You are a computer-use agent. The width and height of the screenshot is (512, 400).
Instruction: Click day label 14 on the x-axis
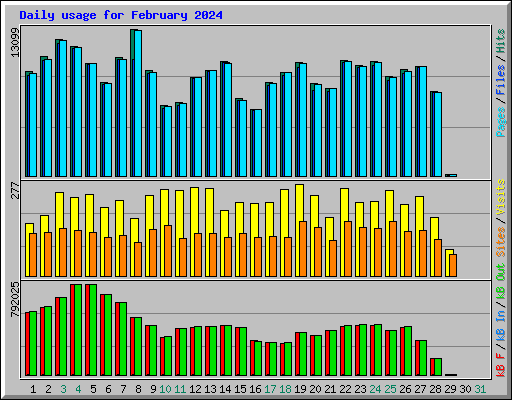pyautogui.click(x=225, y=389)
